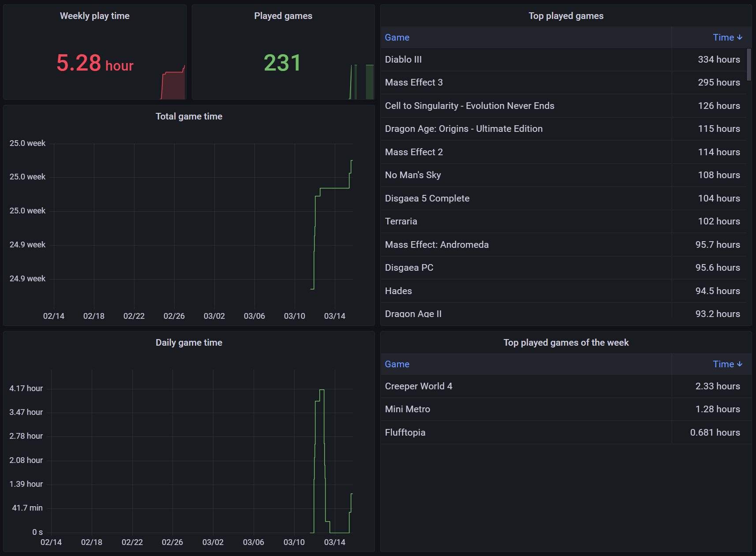Click 03/14 date on Daily game time chart

[x=335, y=542]
